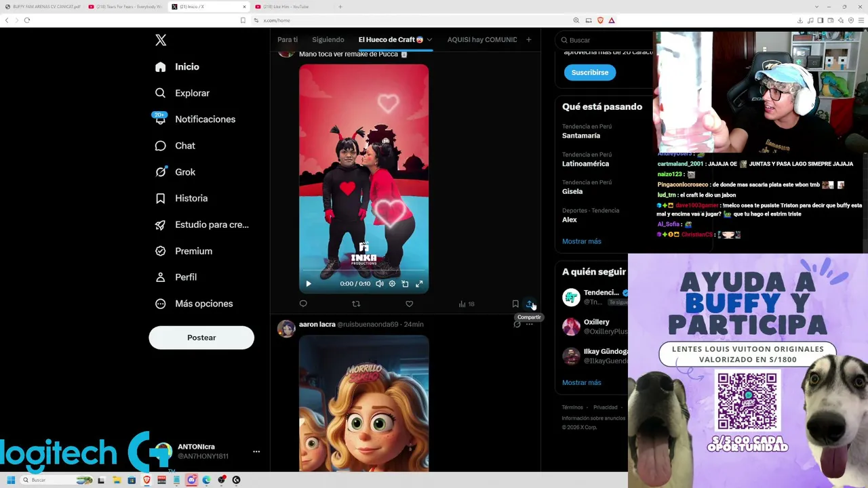This screenshot has height=488, width=868.
Task: Enter fullscreen on the Pucca video
Action: point(419,284)
